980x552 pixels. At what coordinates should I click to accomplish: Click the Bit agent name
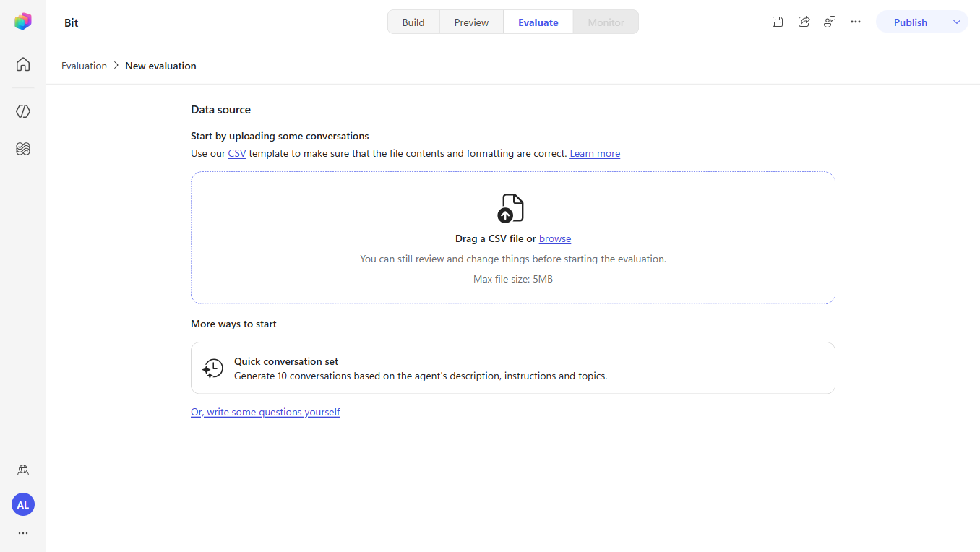(71, 22)
